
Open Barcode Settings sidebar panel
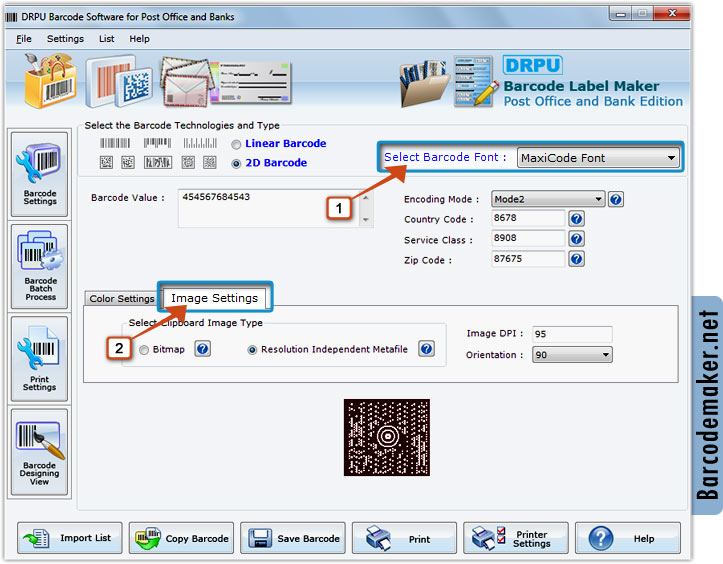coord(40,174)
